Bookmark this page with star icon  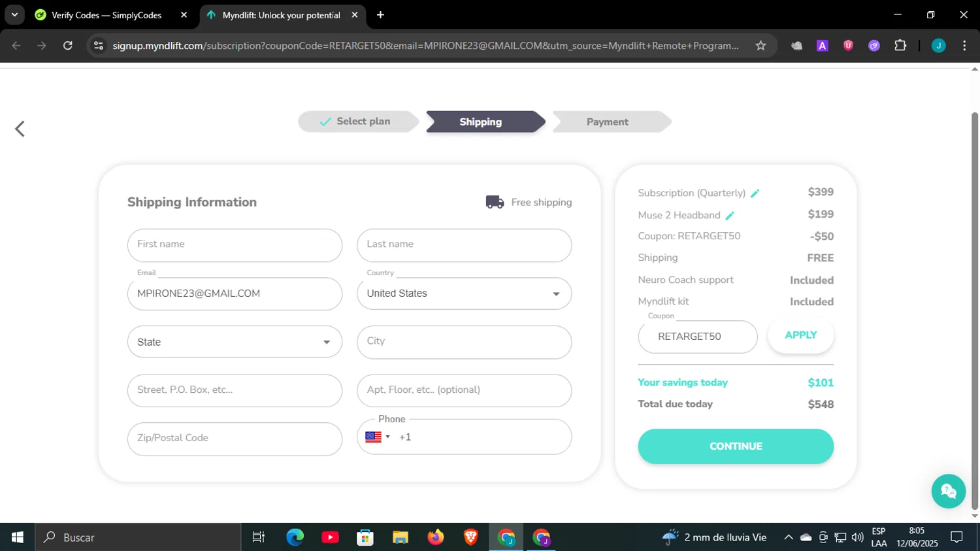pos(760,46)
